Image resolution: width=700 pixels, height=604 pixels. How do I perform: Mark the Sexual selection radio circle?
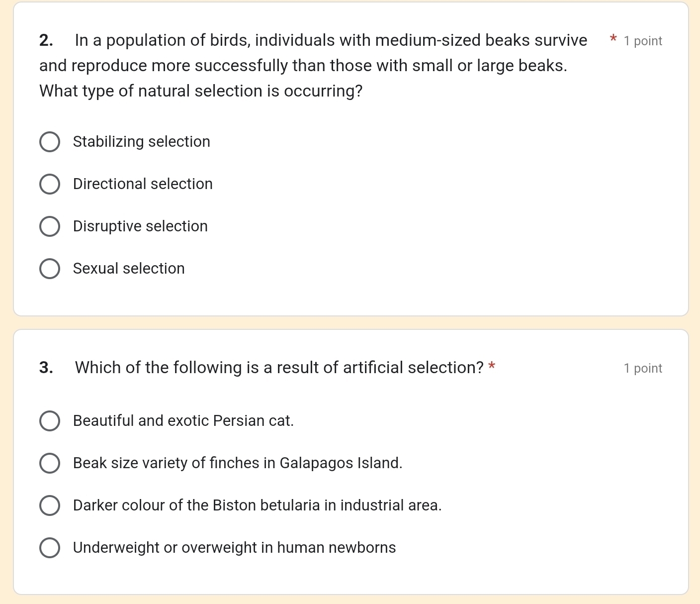pos(50,269)
